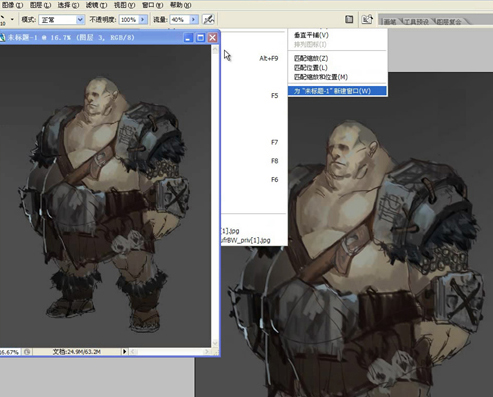Image resolution: width=493 pixels, height=397 pixels.
Task: Open the brush preset picker arrow
Action: (x=12, y=19)
